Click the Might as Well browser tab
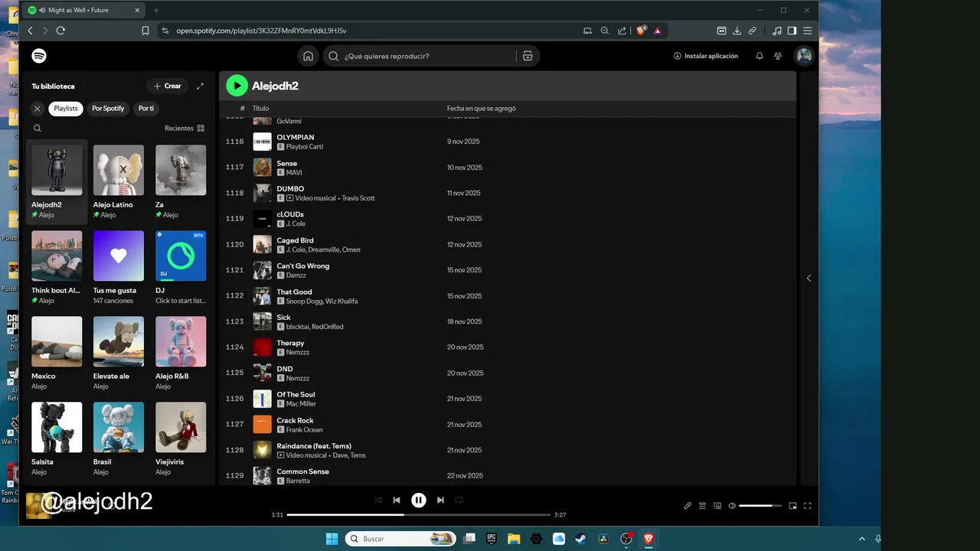The width and height of the screenshot is (980, 551). 84,10
